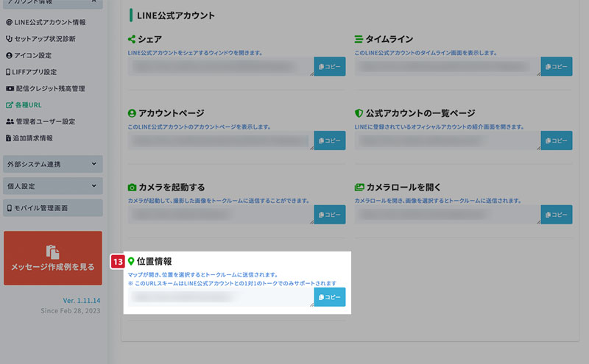Click the カメラロールを開く description text
The image size is (589, 364).
coord(438,201)
